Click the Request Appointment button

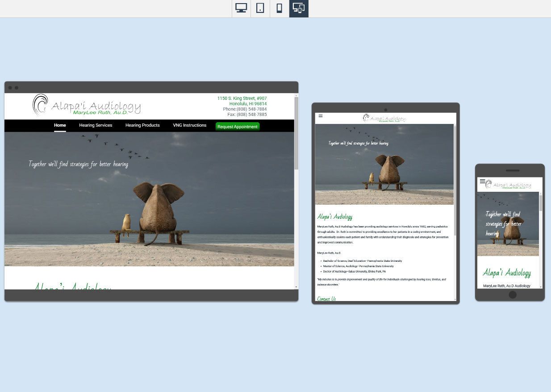(238, 127)
